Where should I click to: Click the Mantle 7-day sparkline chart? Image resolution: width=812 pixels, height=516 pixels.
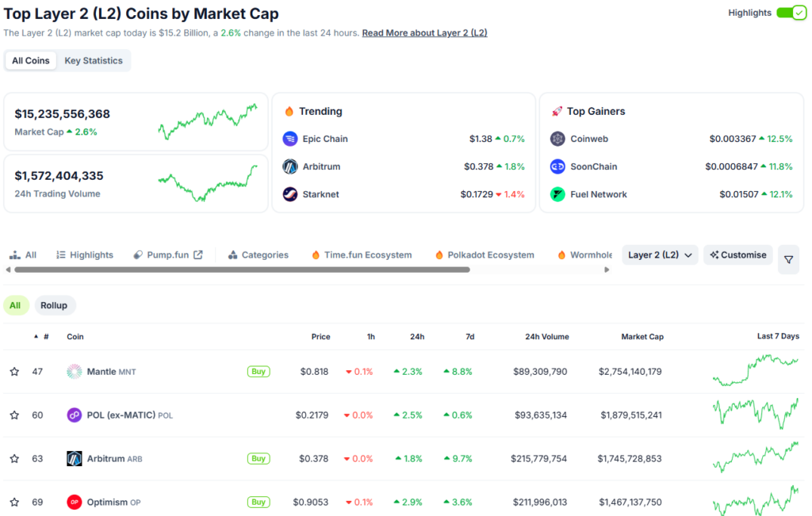point(756,371)
